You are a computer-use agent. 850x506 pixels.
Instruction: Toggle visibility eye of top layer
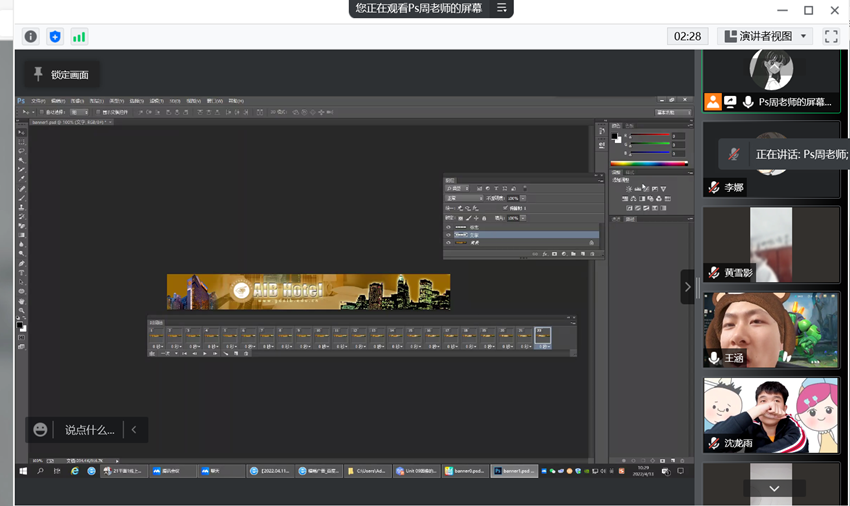448,227
